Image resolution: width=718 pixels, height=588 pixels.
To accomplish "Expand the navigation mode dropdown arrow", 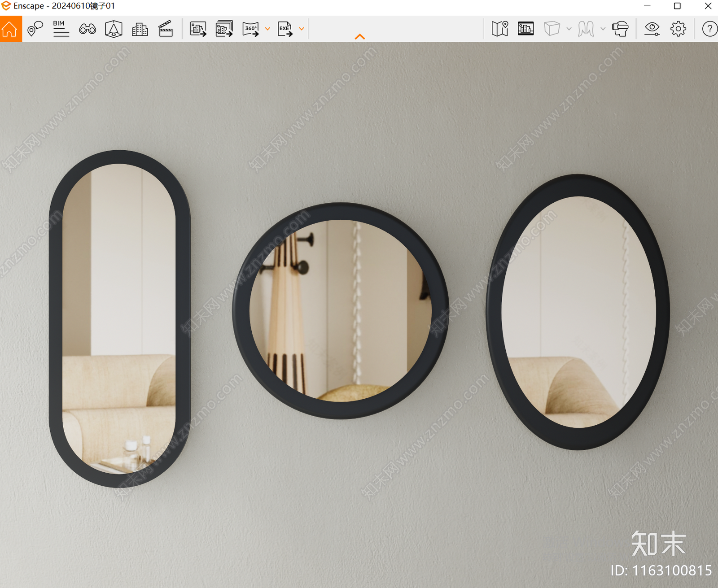I will click(603, 29).
